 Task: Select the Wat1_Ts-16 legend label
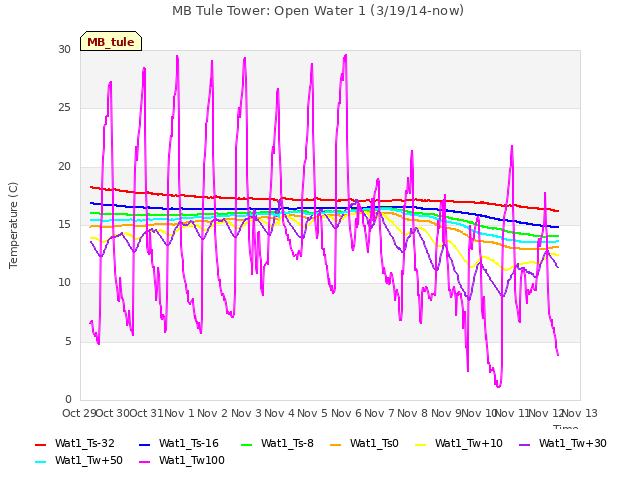point(189,444)
